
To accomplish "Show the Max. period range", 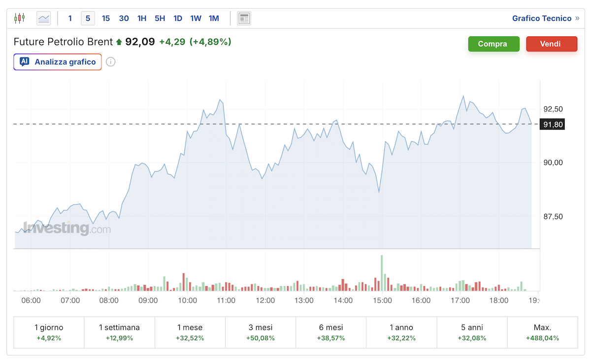I will 542,332.
